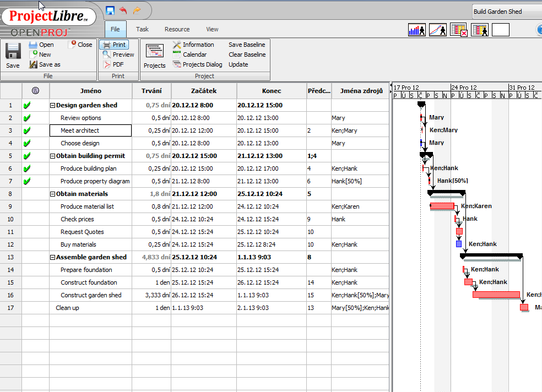Redo with the orange arrow icon
Viewport: 542px width, 392px height.
[x=137, y=10]
